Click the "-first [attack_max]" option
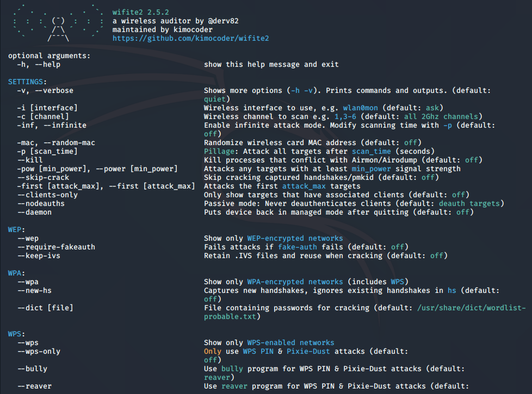The width and height of the screenshot is (532, 394). point(60,186)
